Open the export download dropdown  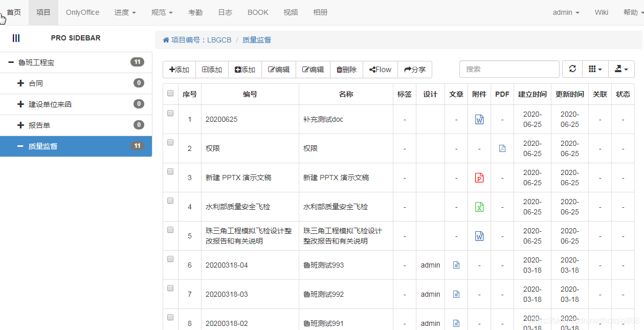[621, 69]
